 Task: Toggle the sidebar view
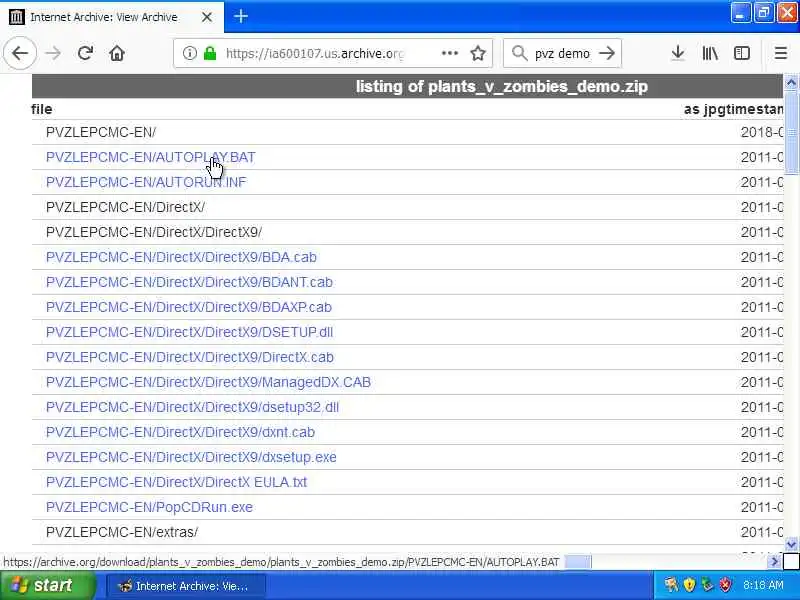(741, 53)
